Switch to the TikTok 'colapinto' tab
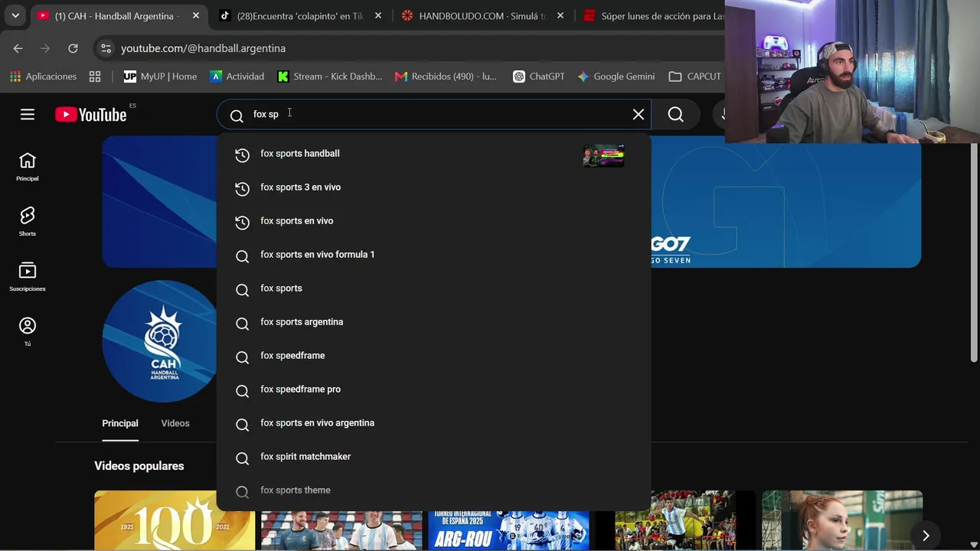Screen dimensions: 980x551 300,15
